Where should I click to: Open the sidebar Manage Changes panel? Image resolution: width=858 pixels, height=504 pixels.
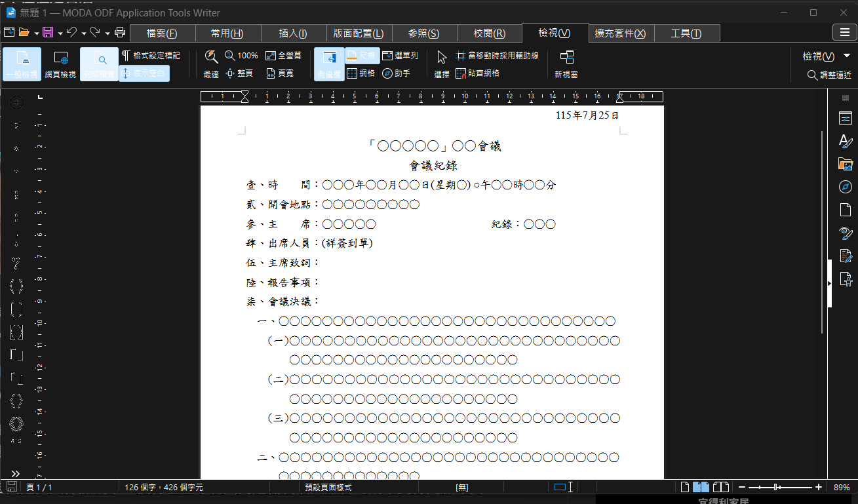click(846, 256)
